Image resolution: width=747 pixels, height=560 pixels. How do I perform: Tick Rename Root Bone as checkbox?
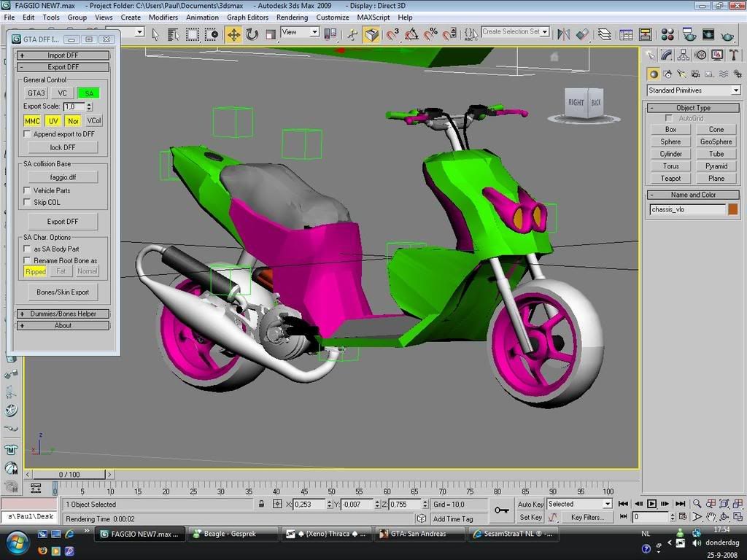(28, 261)
